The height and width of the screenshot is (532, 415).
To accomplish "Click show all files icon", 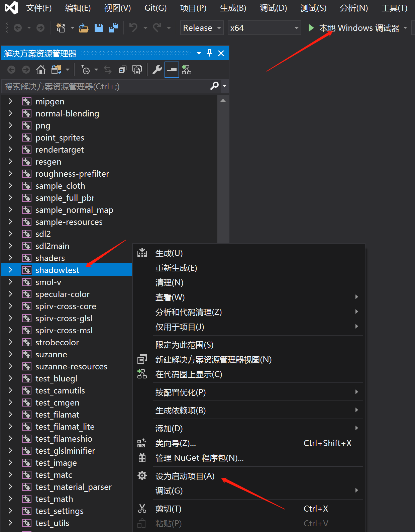I will (x=137, y=70).
